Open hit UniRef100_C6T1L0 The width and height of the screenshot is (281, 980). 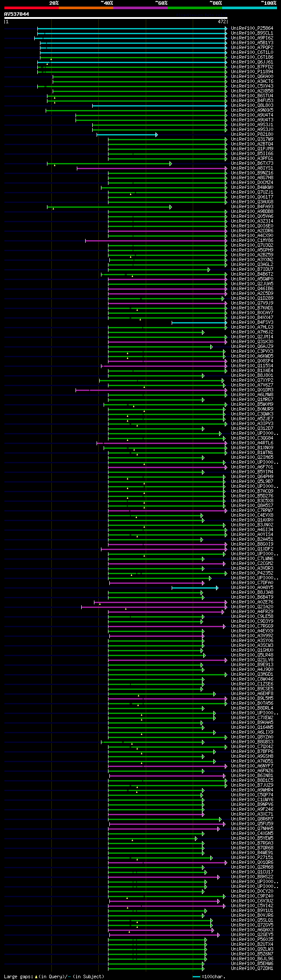tap(252, 53)
